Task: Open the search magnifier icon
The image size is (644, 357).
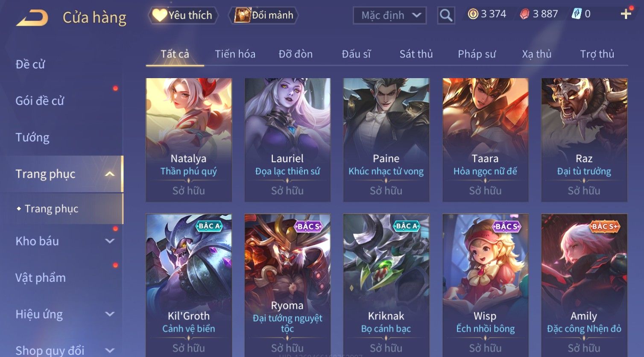Action: [x=446, y=15]
